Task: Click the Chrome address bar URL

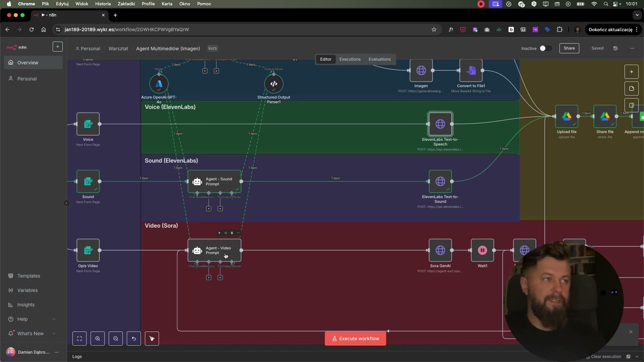Action: [127, 30]
